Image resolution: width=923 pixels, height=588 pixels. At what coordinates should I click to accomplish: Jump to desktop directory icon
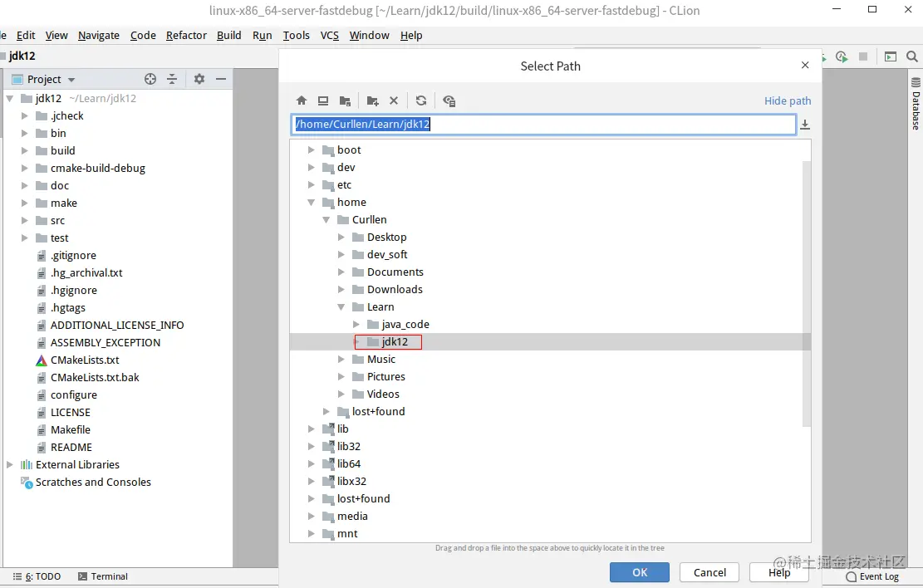(x=323, y=100)
